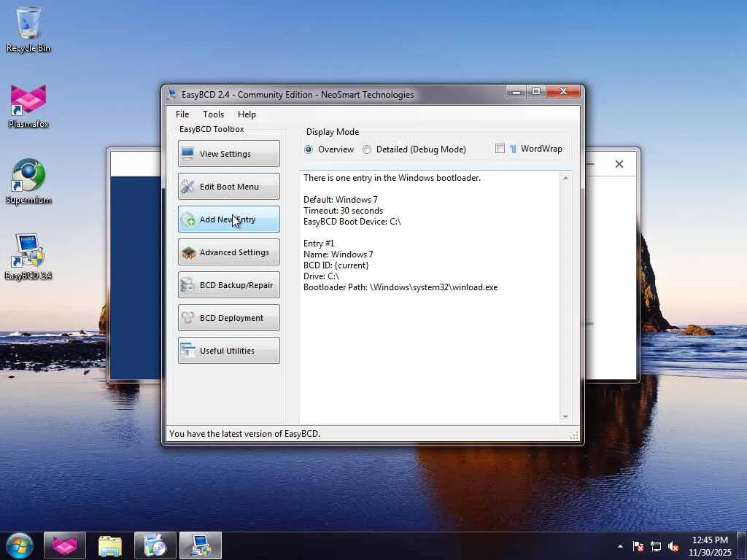Open the File menu

click(182, 114)
